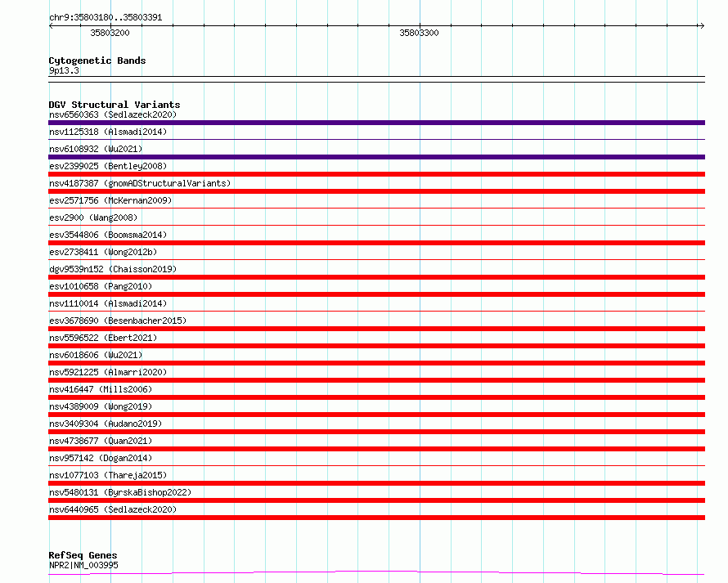Click the esv3544806 (Boomsma2014) label
Screen dimensions: 728x583
point(108,235)
